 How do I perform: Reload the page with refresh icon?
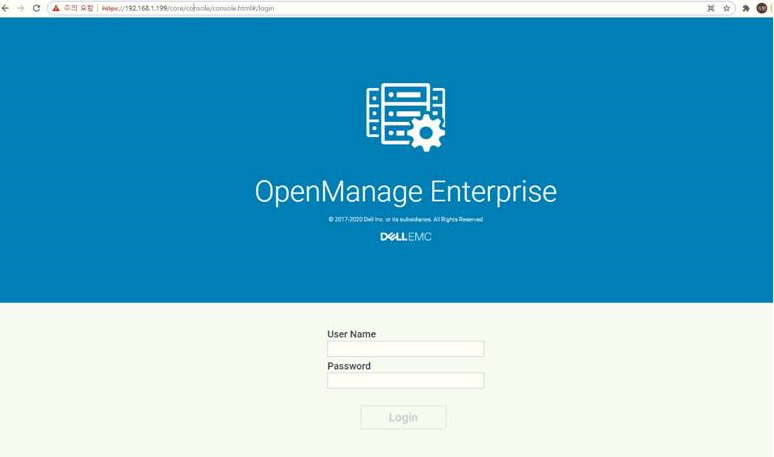pyautogui.click(x=36, y=8)
